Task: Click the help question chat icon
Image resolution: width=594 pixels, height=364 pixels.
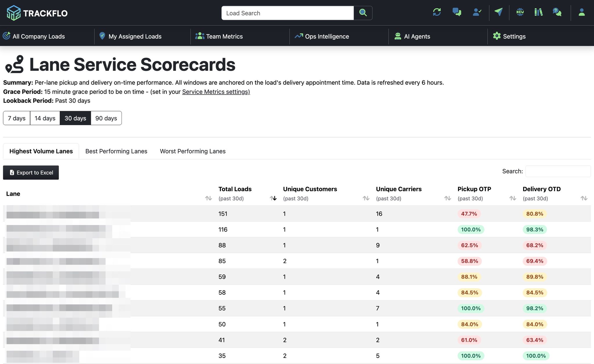Action: point(557,12)
